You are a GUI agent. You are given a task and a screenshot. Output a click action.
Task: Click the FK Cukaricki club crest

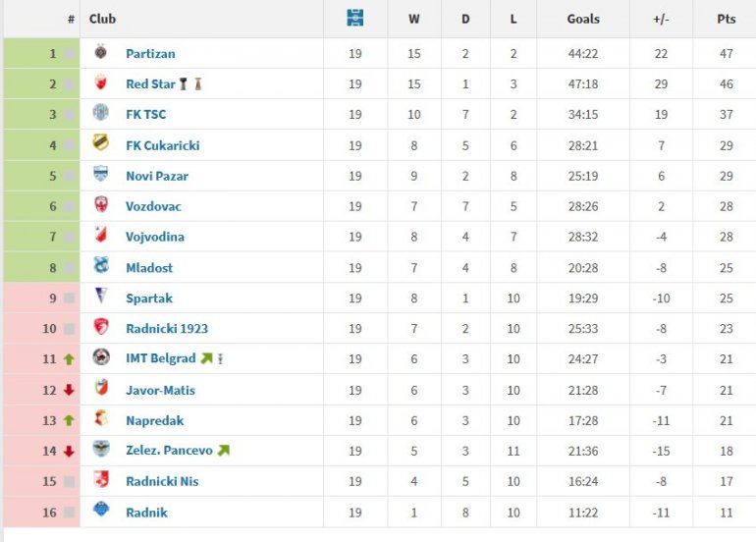(x=100, y=145)
